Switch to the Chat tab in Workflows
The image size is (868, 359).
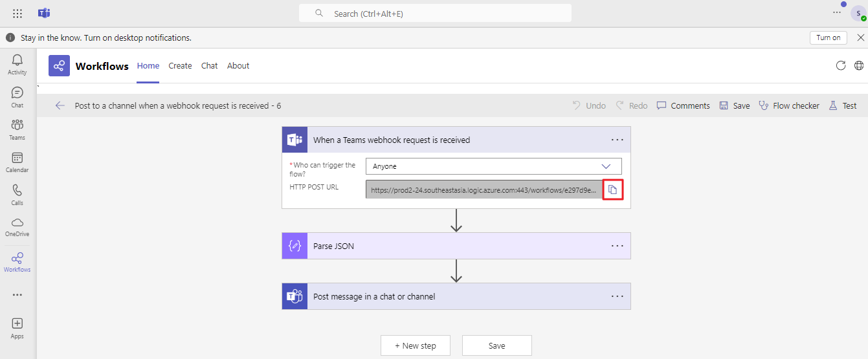pos(210,65)
